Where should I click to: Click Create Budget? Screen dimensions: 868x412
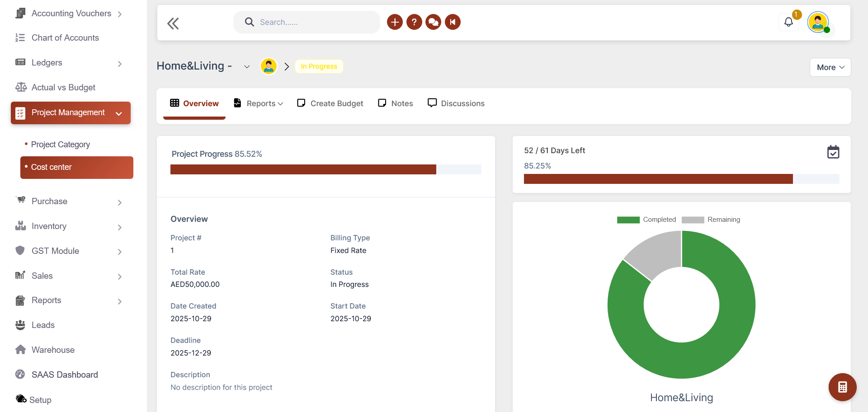[330, 103]
